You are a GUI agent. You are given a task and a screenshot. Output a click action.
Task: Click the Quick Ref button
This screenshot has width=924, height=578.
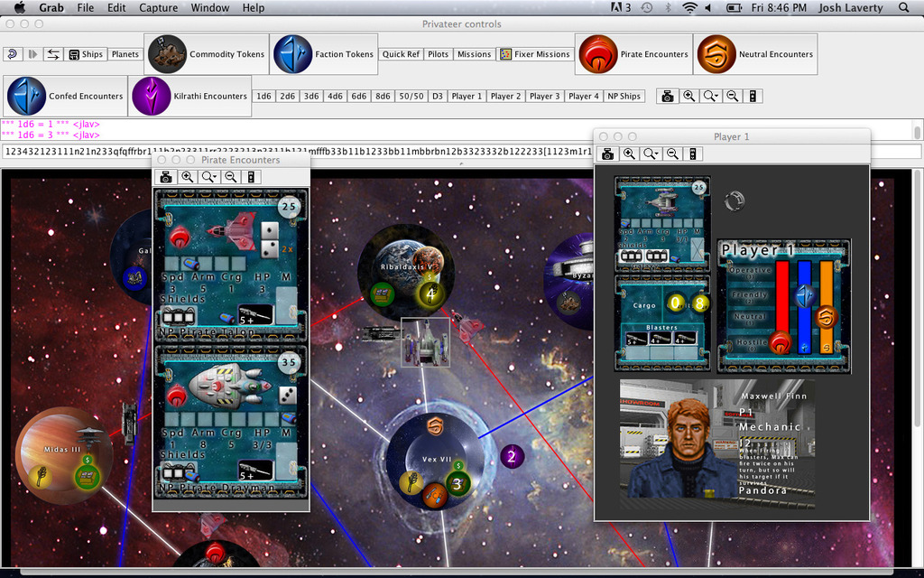pos(401,54)
